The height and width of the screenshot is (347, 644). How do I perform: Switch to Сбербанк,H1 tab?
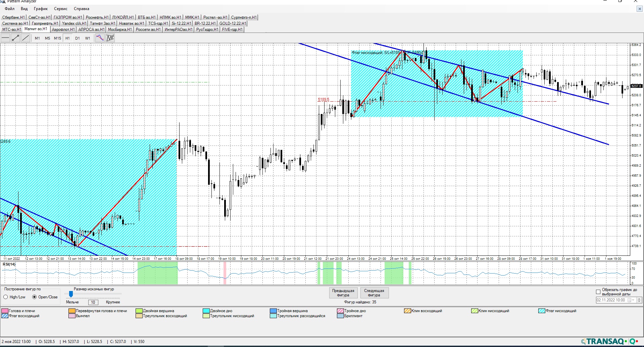click(13, 17)
